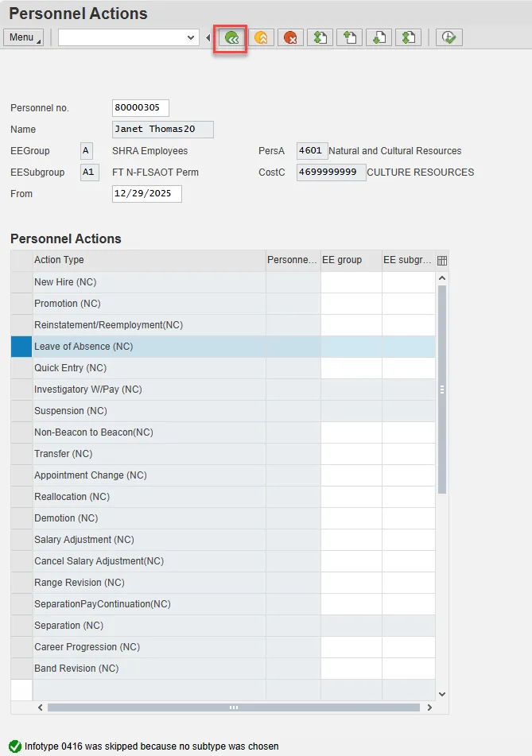Toggle the Leave of Absence row selector
The image size is (532, 756).
21,347
